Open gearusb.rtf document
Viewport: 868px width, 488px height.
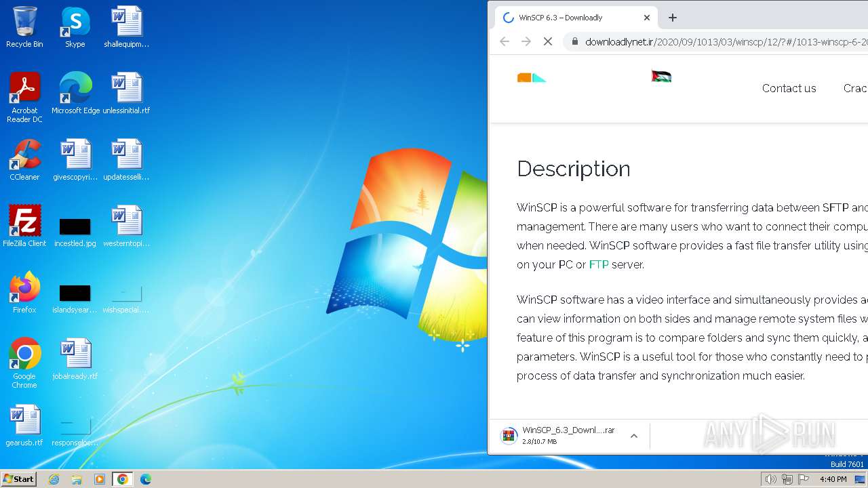point(24,426)
